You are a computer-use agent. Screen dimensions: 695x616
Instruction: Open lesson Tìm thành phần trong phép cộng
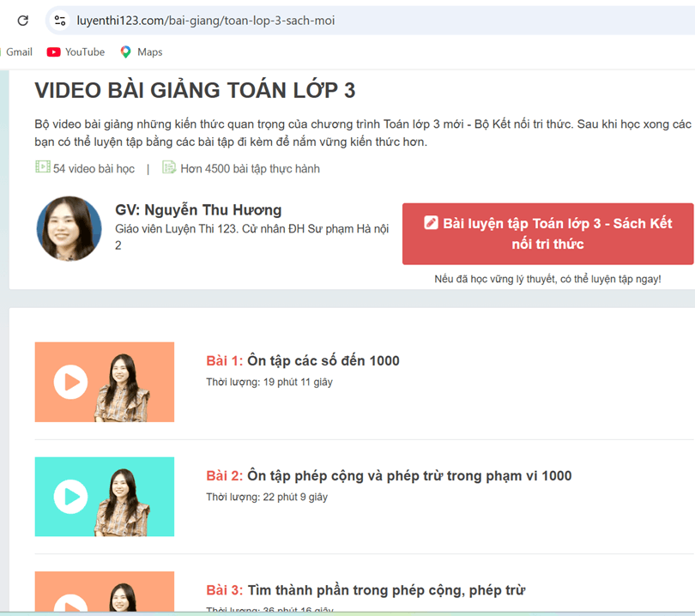click(x=386, y=590)
